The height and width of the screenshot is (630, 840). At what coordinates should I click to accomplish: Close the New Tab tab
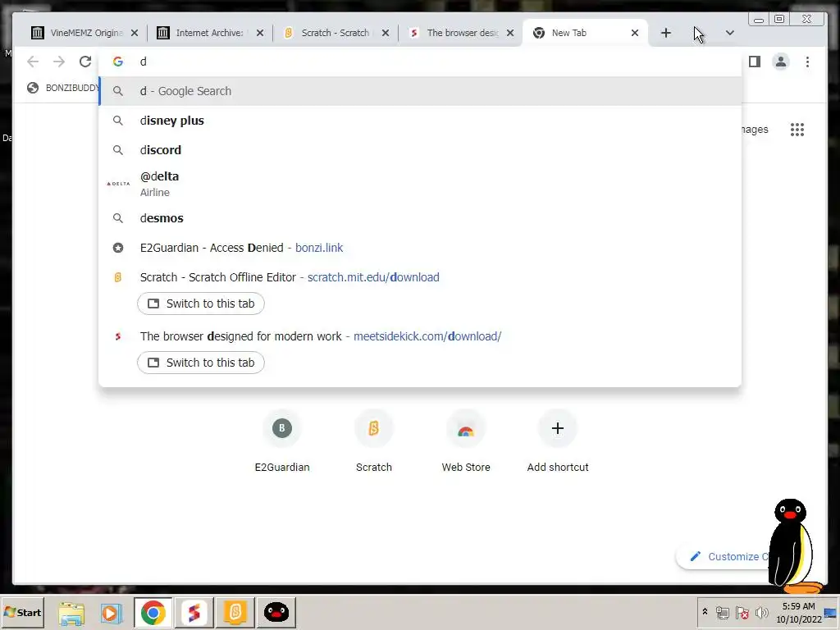[634, 33]
